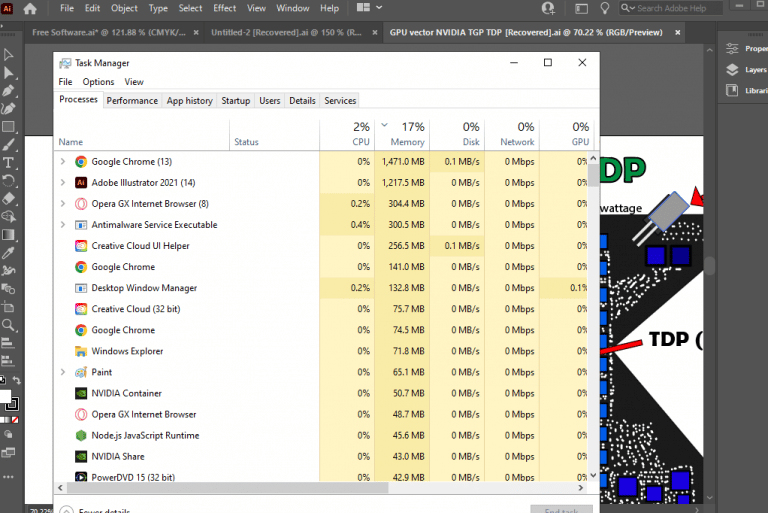The width and height of the screenshot is (768, 513).
Task: Open Task Manager's Options menu
Action: click(x=98, y=82)
